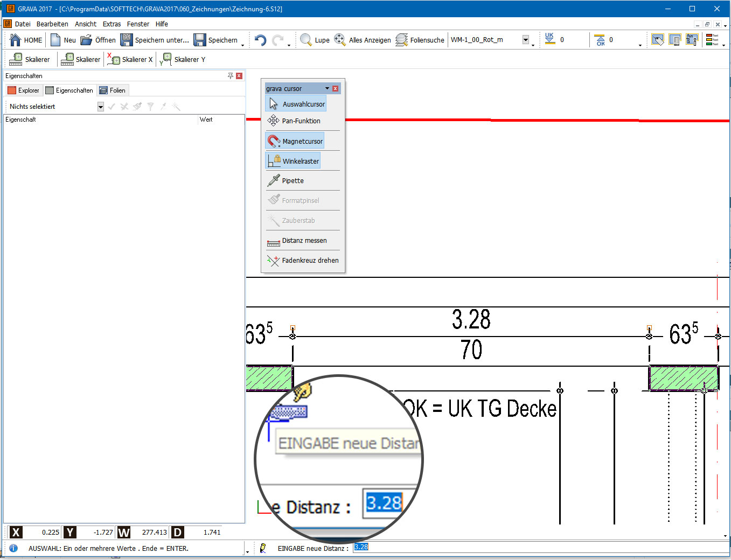Viewport: 731px width, 560px height.
Task: Select Fadenkreuz drehen in the cursor palette
Action: [303, 260]
